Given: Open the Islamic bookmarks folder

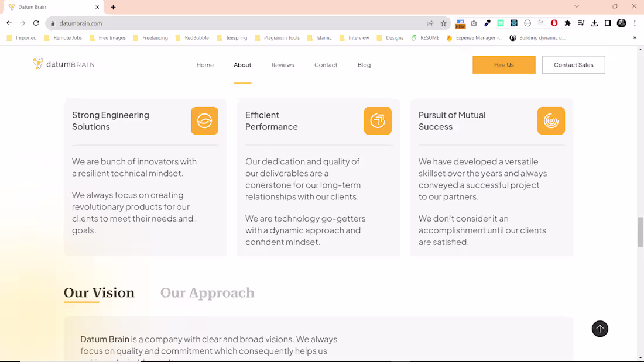Looking at the screenshot, I should [x=319, y=38].
